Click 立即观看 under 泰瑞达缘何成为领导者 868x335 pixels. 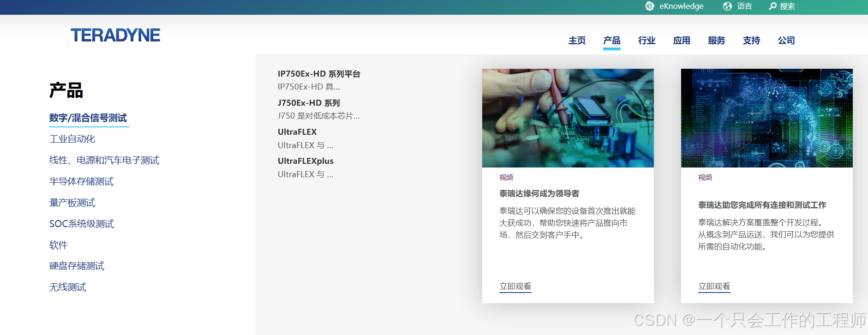[515, 287]
